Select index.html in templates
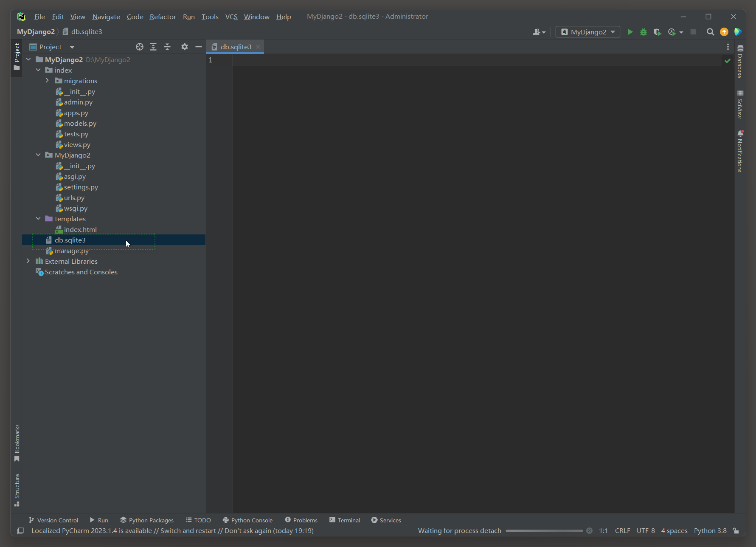Screen dimensions: 756x547 (80, 229)
